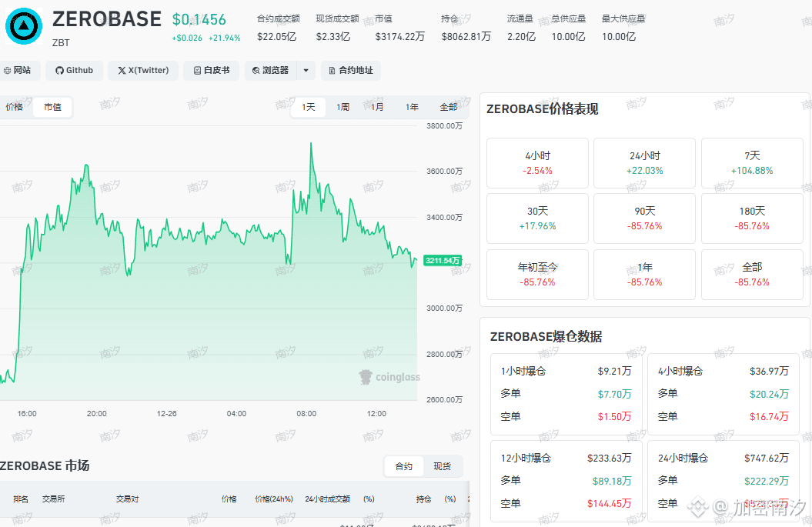Click the 4小时爆仓 $36.97万 value
The width and height of the screenshot is (812, 527).
point(769,371)
